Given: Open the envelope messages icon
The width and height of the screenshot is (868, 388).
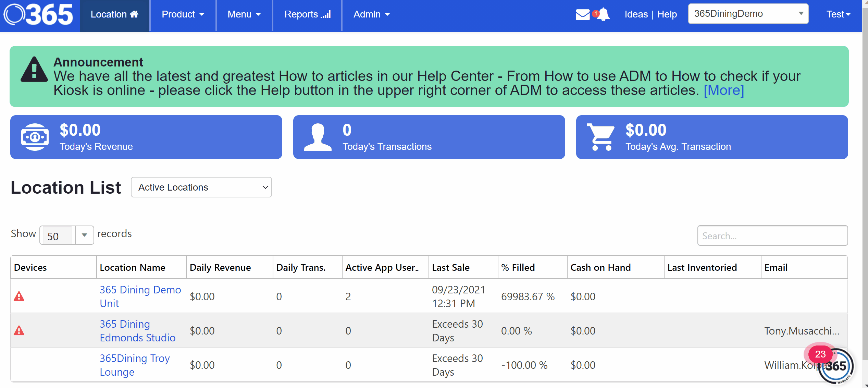Looking at the screenshot, I should tap(582, 15).
